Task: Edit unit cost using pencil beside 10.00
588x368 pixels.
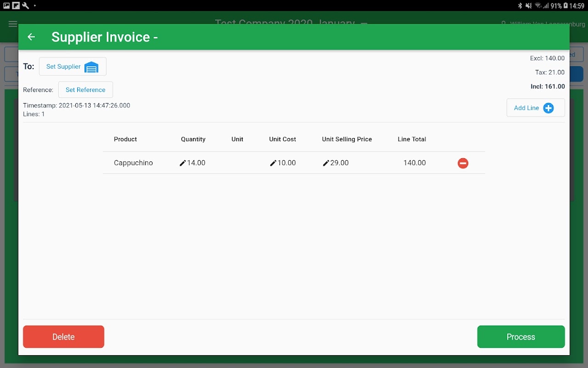Action: click(x=273, y=163)
